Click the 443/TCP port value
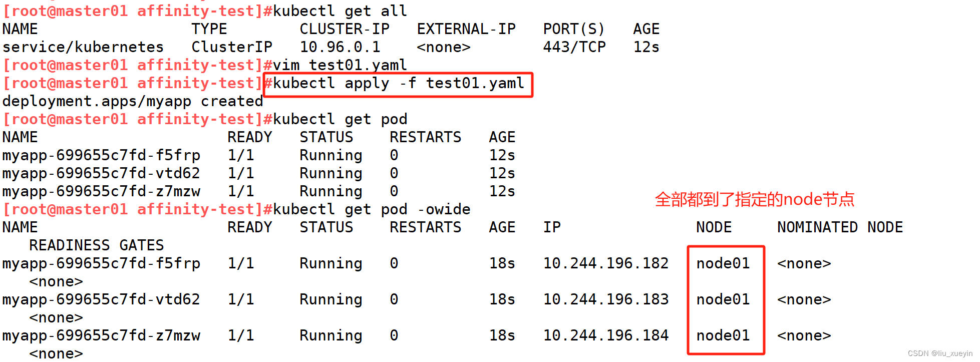The image size is (980, 362). tap(574, 47)
